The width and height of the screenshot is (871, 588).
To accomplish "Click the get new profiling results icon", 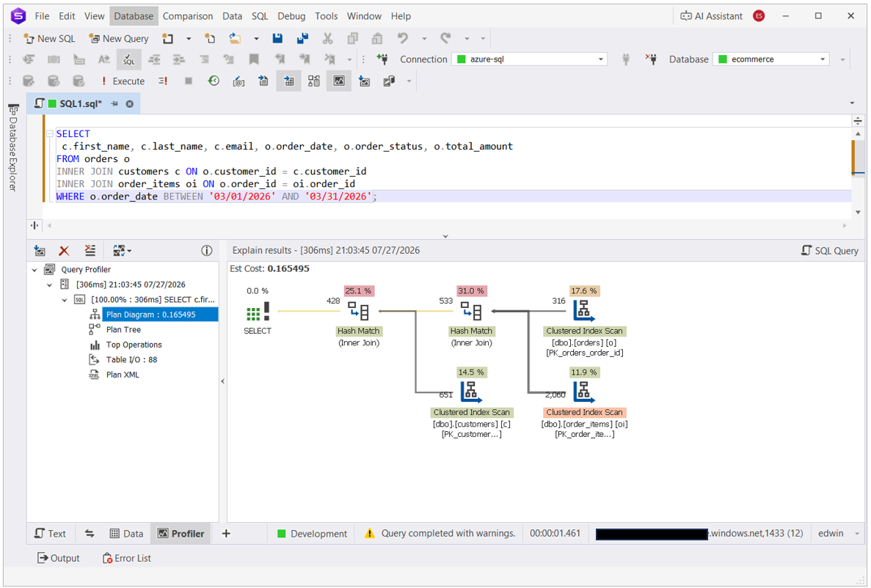I will [40, 251].
